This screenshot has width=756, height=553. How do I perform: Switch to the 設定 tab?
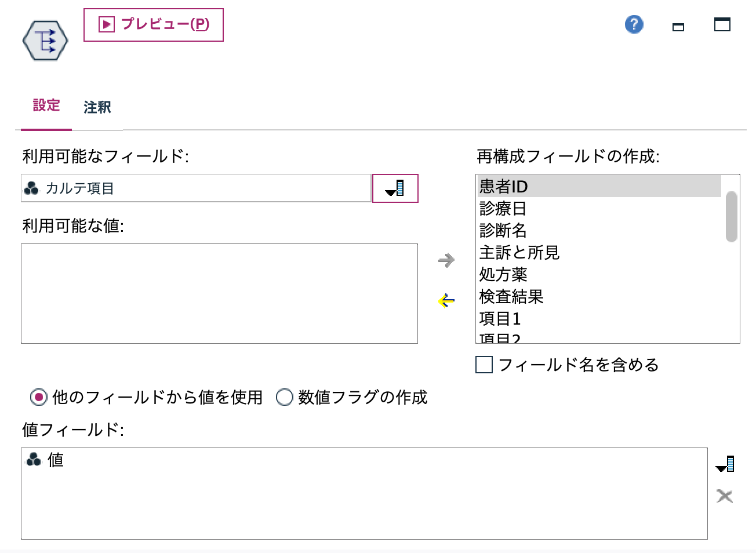click(x=46, y=107)
